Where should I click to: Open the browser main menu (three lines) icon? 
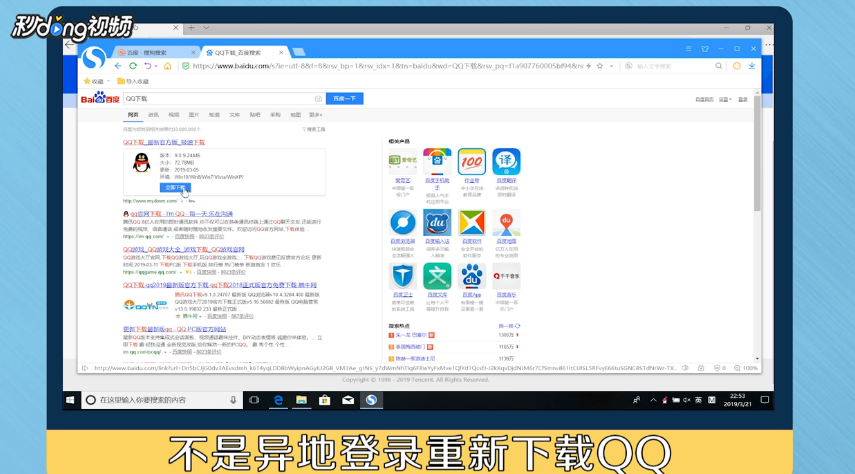coord(689,49)
